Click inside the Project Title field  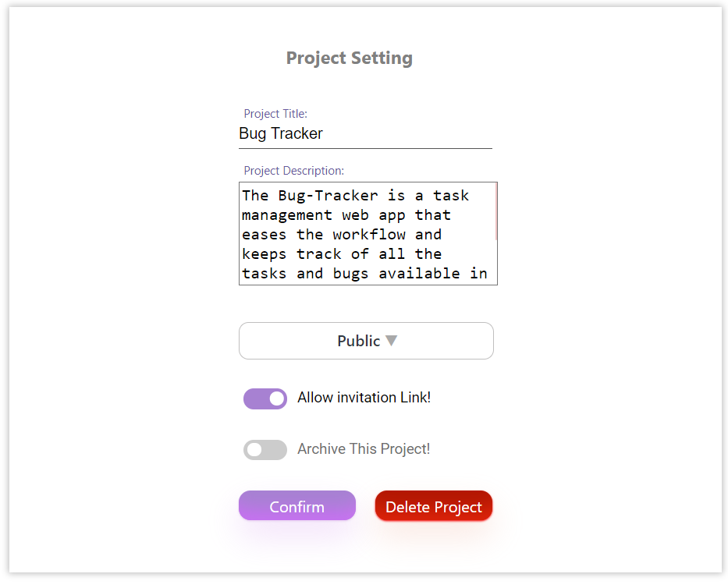tap(365, 134)
